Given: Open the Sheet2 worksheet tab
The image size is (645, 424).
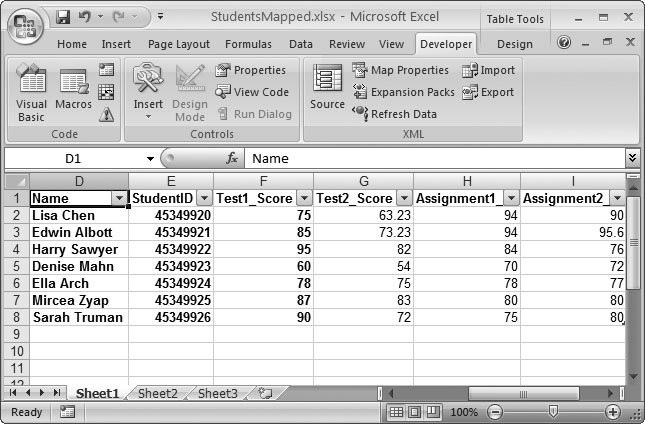Looking at the screenshot, I should [157, 393].
